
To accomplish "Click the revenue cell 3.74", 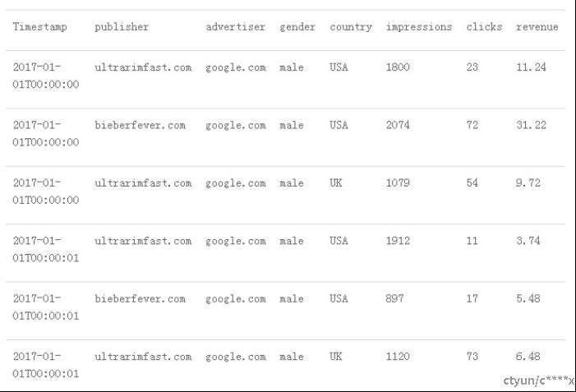I will coord(528,241).
